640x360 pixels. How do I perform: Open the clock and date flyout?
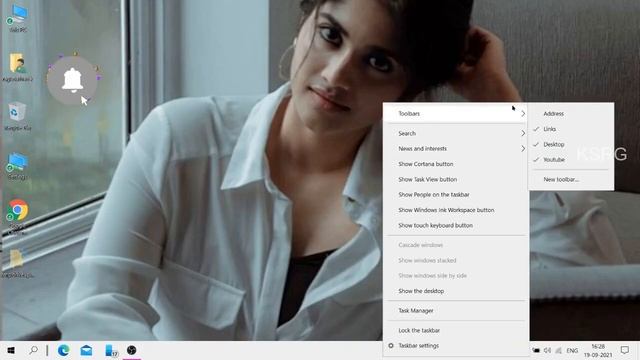click(598, 351)
